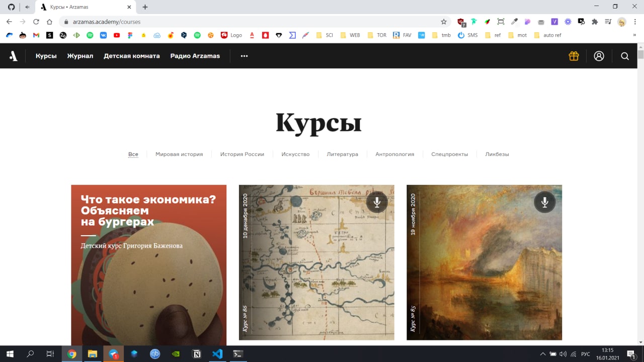Screen dimensions: 644x362
Task: Open the Chrome extensions puzzle icon
Action: 595,22
